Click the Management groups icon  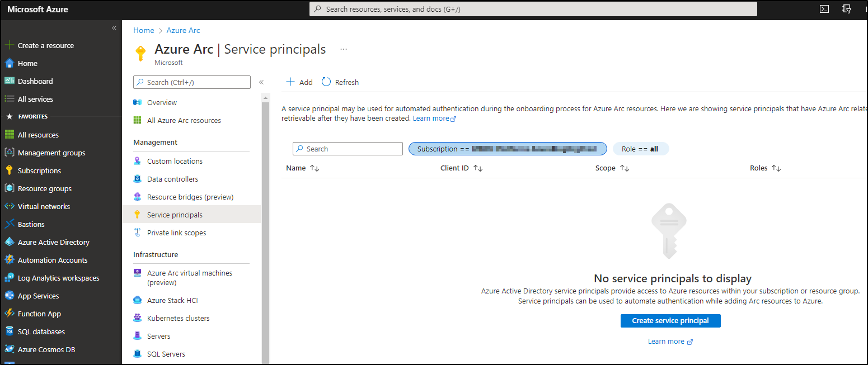pos(9,153)
